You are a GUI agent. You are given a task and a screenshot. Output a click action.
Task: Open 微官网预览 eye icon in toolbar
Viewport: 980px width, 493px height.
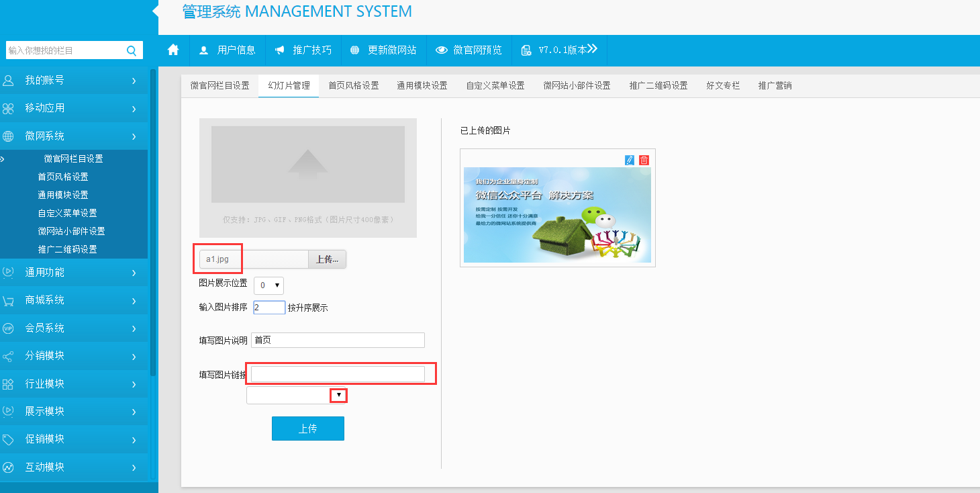click(x=442, y=50)
